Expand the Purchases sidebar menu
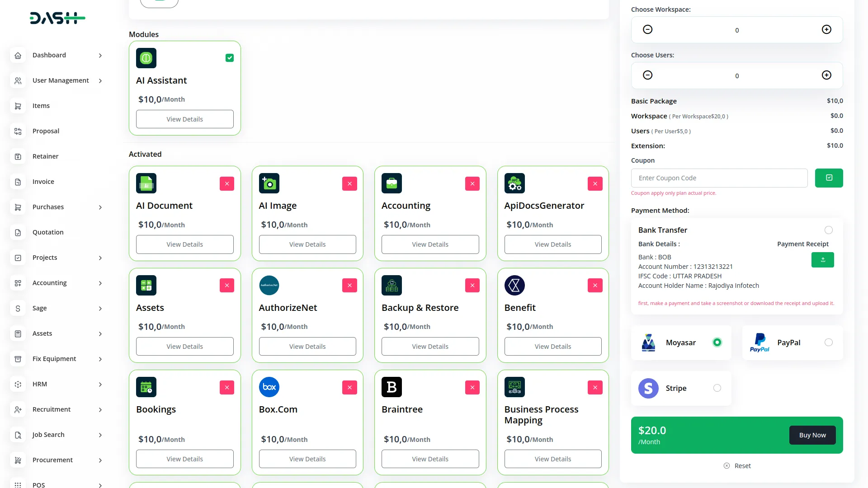 point(48,207)
